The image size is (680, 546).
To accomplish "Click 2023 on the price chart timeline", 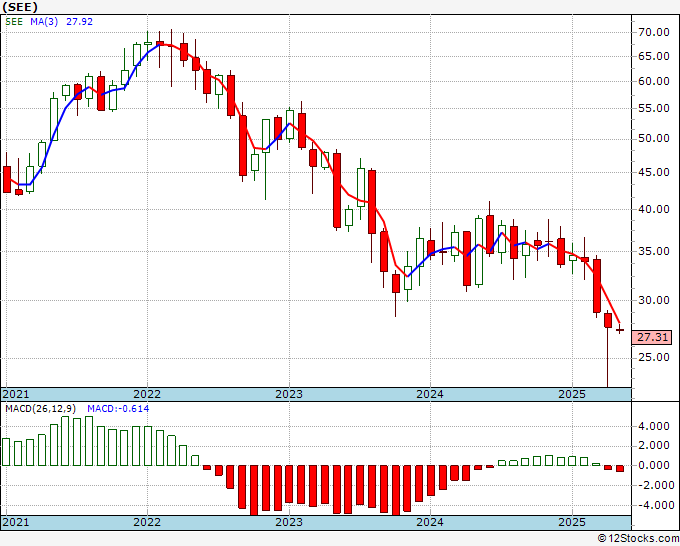I will click(289, 394).
